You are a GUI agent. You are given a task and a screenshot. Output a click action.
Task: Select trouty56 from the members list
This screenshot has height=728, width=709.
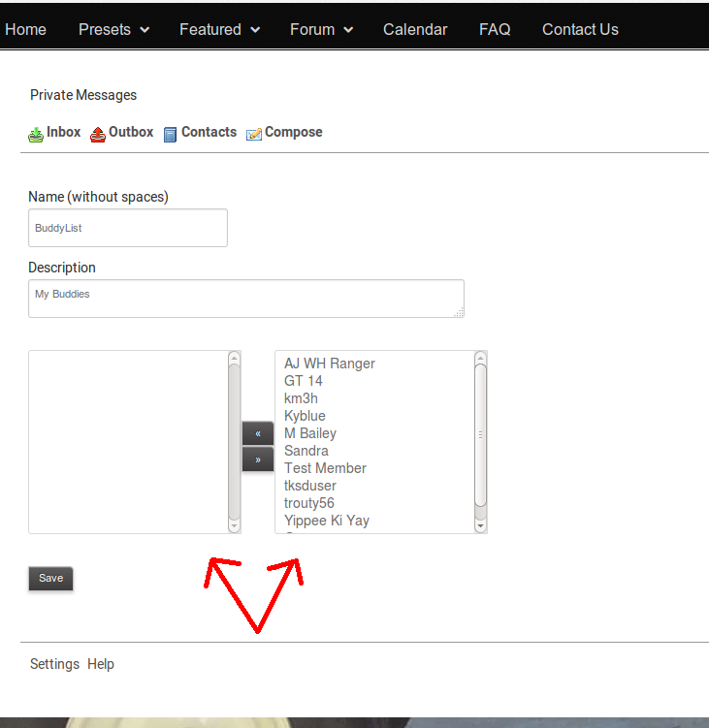coord(309,503)
